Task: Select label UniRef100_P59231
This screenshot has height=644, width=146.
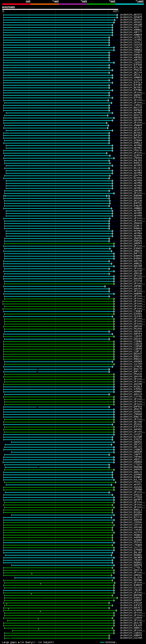Action: (x=131, y=70)
